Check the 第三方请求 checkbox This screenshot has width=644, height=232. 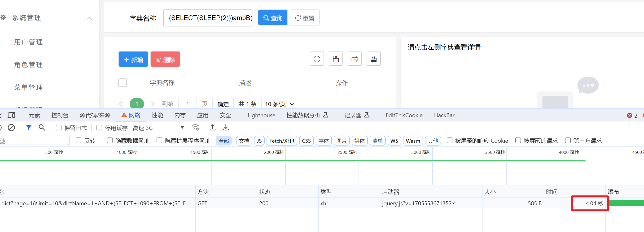click(568, 140)
